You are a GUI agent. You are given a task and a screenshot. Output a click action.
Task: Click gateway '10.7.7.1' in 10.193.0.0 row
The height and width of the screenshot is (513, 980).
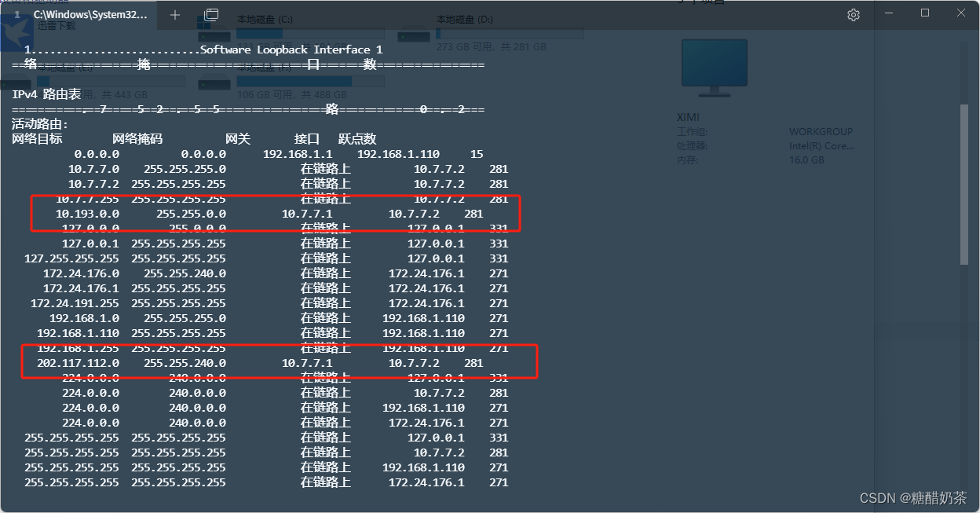[x=307, y=214]
